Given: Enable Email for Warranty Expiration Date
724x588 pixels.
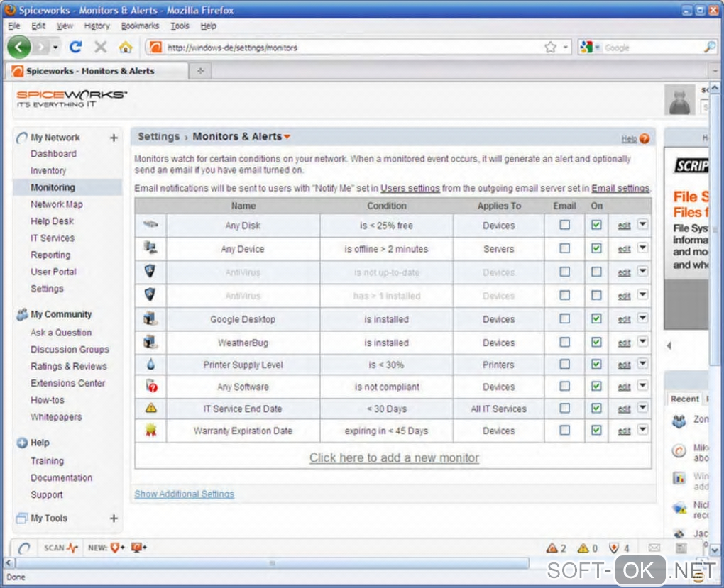Looking at the screenshot, I should coord(564,430).
